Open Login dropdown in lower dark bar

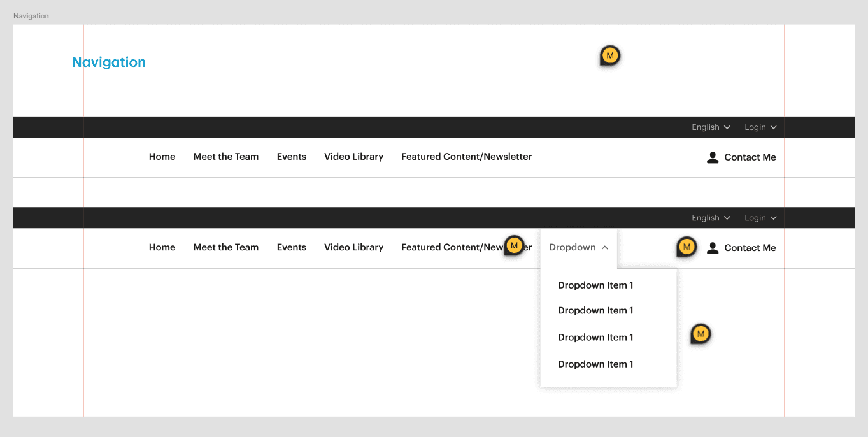click(760, 218)
